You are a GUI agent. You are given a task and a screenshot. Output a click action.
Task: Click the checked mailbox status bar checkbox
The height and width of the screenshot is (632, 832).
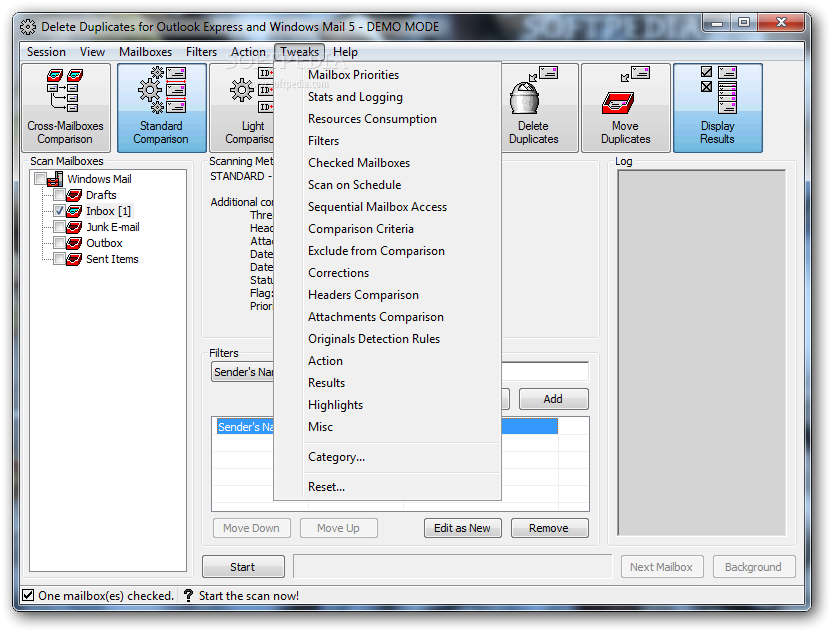click(28, 595)
